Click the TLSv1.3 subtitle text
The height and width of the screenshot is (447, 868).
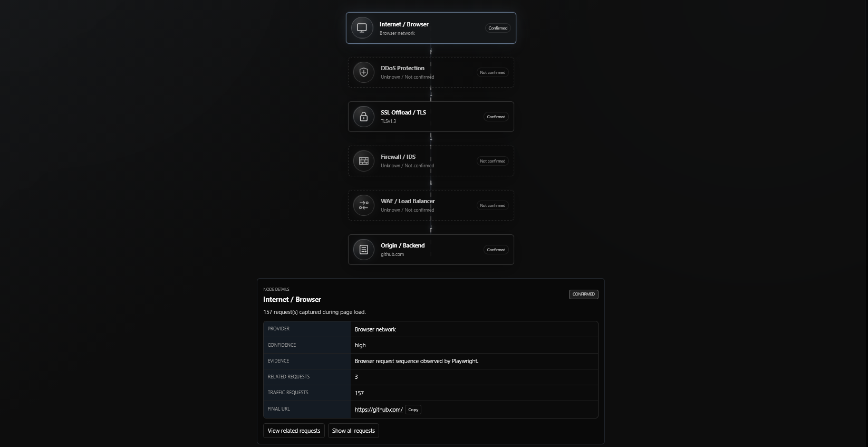coord(388,121)
